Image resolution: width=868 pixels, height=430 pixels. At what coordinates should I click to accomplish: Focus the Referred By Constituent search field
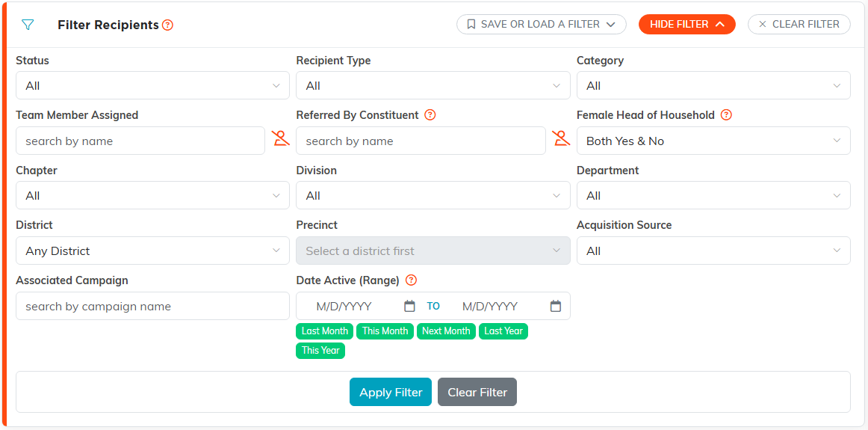point(421,141)
